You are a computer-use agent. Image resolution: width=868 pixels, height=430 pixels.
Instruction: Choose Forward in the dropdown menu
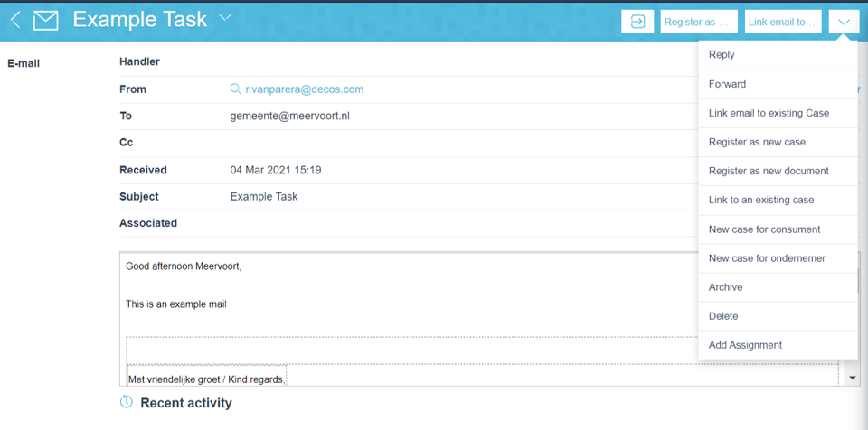[x=727, y=84]
